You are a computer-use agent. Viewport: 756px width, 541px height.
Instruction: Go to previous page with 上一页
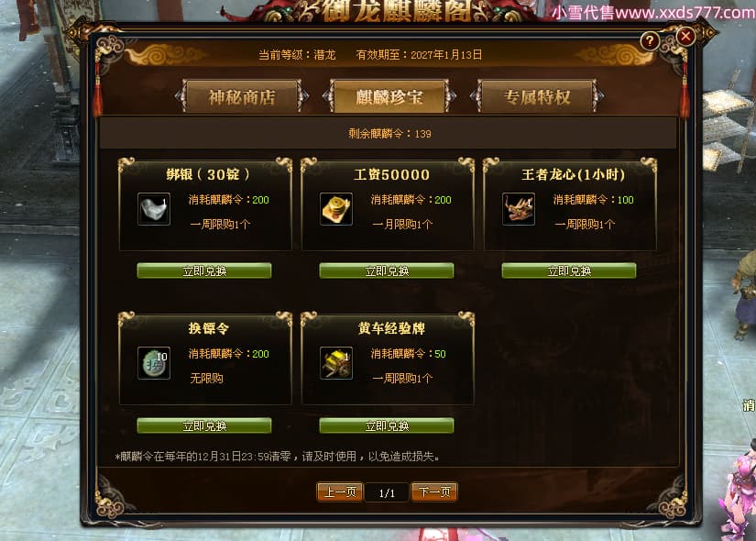coord(340,491)
